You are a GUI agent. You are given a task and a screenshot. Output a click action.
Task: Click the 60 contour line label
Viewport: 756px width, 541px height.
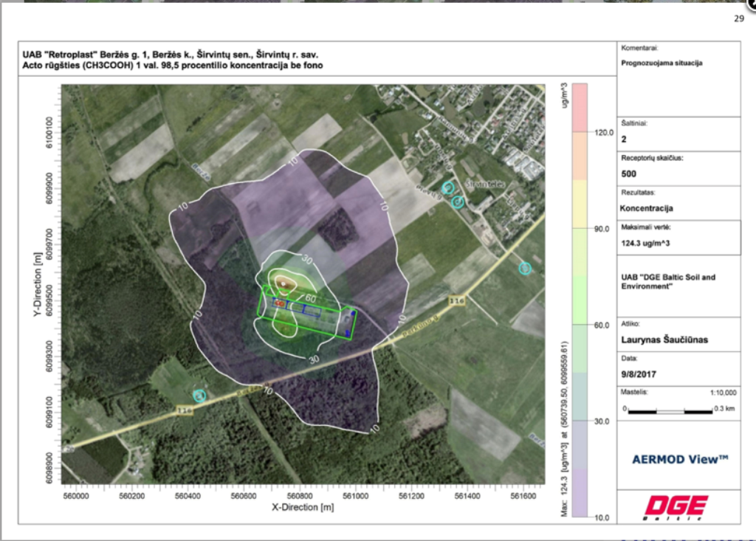(x=311, y=298)
